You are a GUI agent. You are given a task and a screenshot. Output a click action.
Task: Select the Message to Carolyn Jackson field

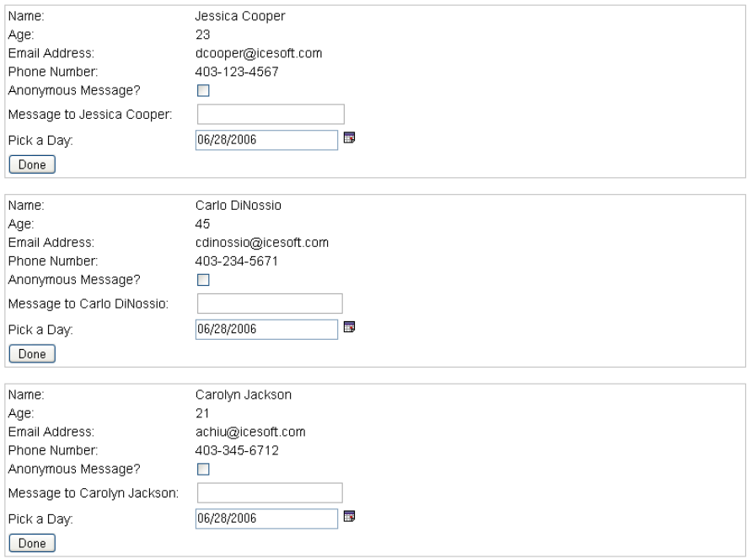[270, 492]
